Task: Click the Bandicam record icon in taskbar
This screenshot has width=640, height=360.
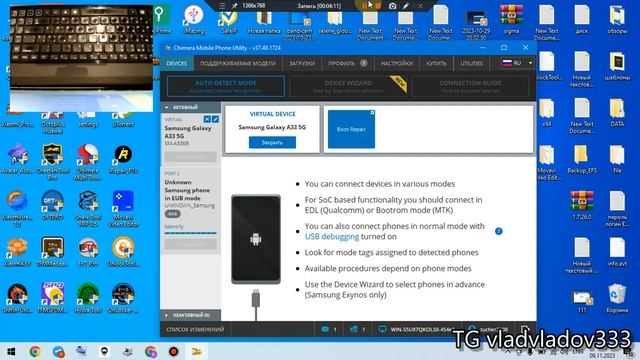Action: point(173,351)
